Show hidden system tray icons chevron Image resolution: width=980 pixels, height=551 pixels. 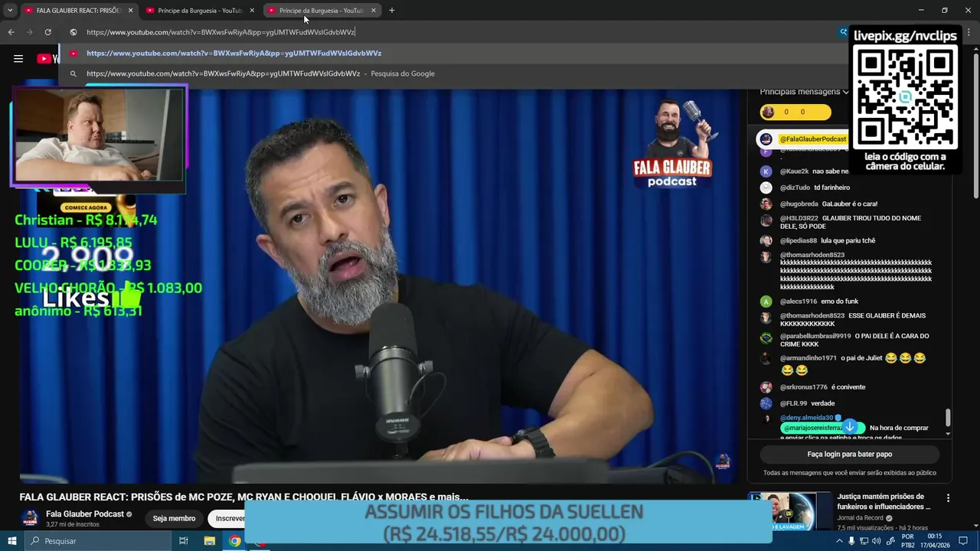(x=840, y=541)
